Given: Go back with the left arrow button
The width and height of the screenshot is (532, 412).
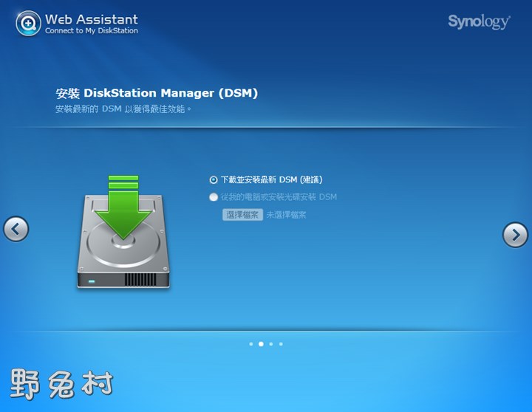Looking at the screenshot, I should coord(16,229).
